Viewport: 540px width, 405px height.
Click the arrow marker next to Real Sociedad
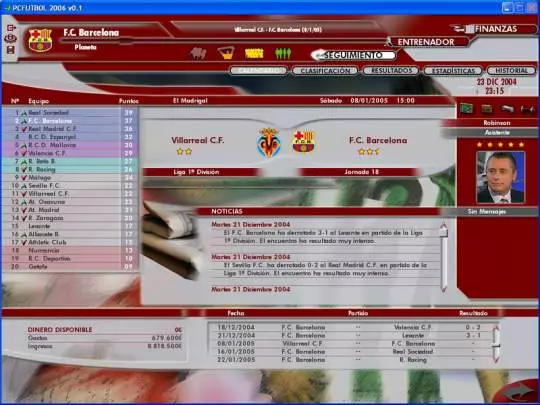(x=24, y=113)
